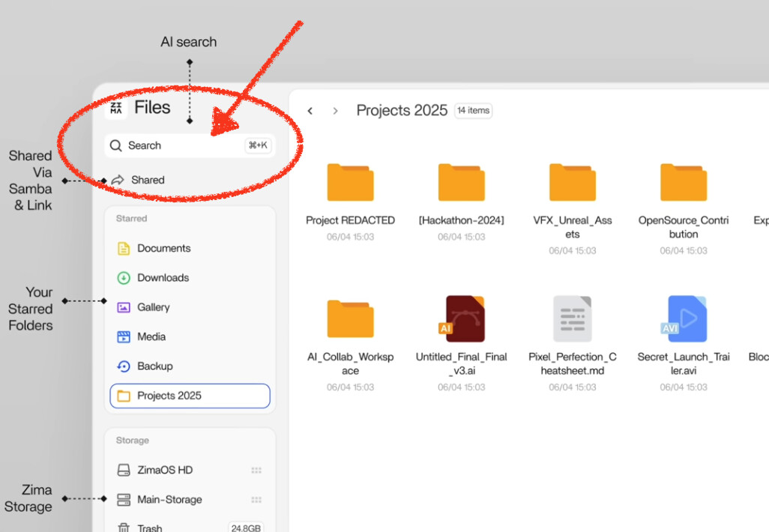Click the grip handle next to ZimaOS HD
Image resolution: width=769 pixels, height=532 pixels.
(256, 470)
